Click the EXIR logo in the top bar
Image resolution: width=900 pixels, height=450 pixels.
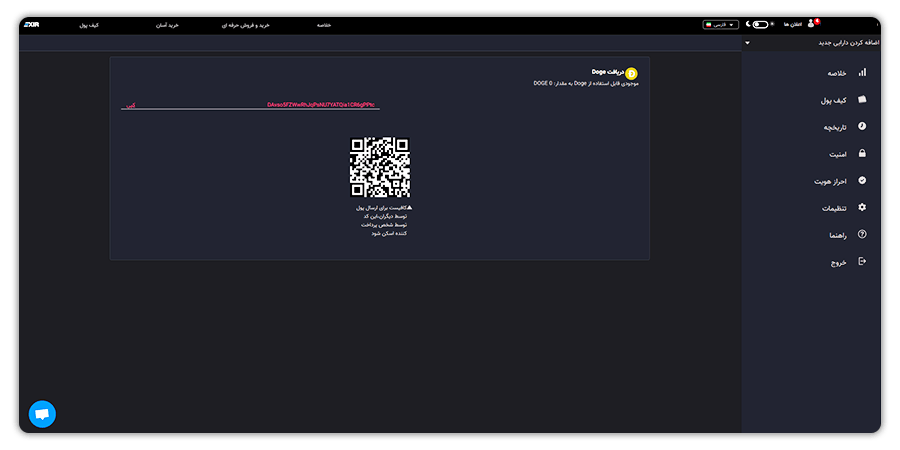tap(32, 25)
